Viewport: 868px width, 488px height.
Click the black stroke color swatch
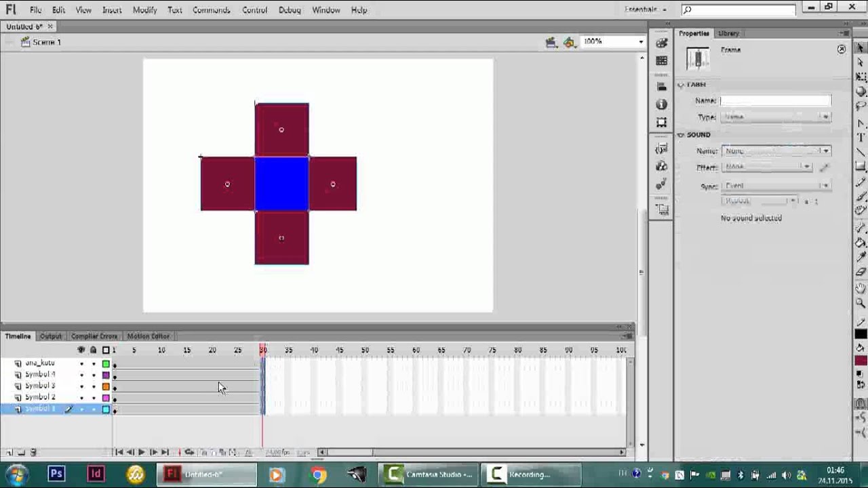tap(861, 335)
